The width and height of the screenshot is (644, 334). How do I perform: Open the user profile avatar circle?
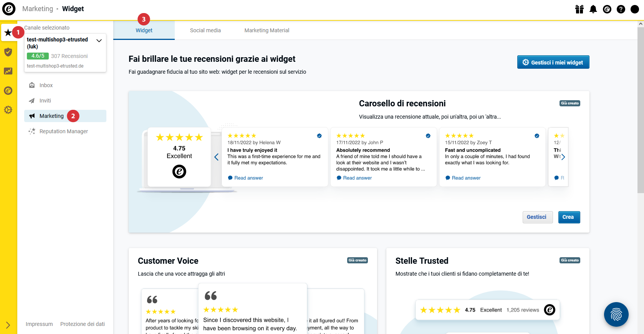(x=635, y=9)
